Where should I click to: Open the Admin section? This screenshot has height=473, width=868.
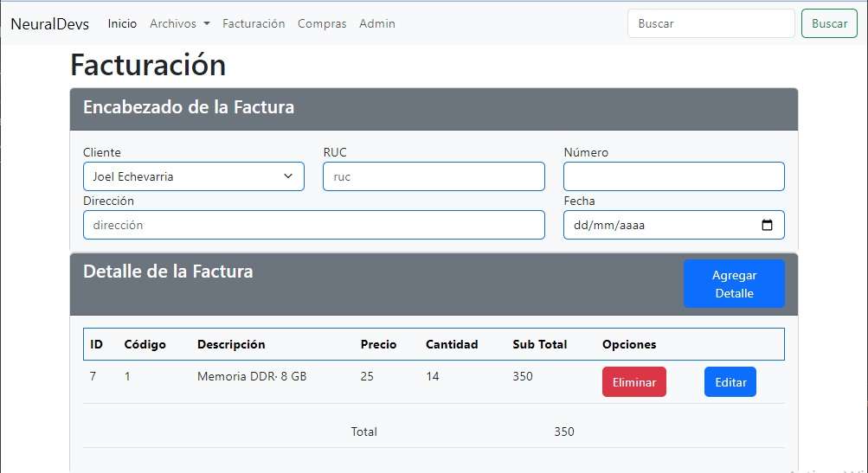[x=377, y=24]
